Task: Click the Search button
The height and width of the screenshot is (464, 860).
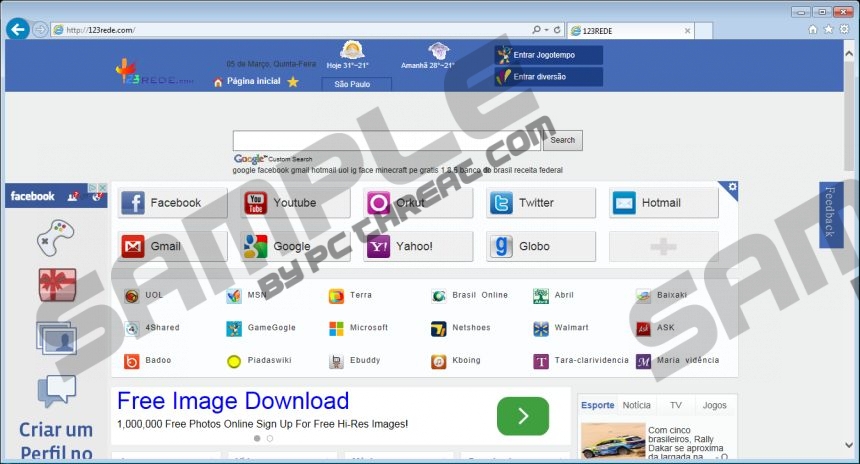Action: [563, 140]
